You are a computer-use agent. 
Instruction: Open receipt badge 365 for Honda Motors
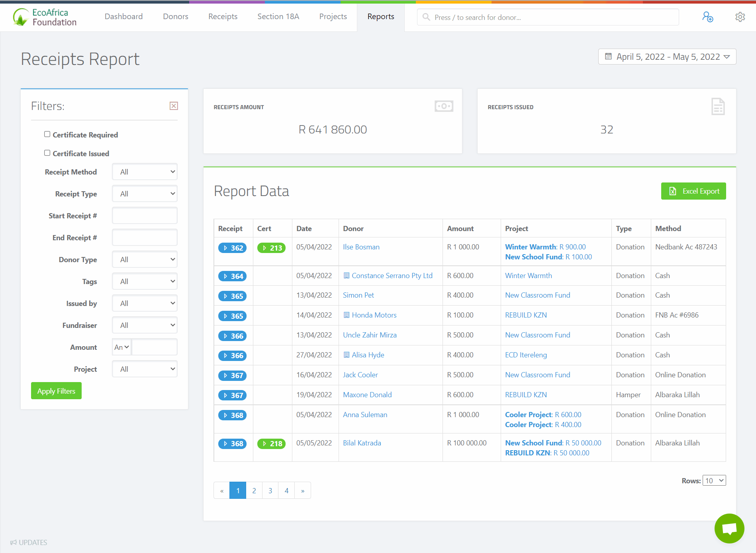coord(233,316)
